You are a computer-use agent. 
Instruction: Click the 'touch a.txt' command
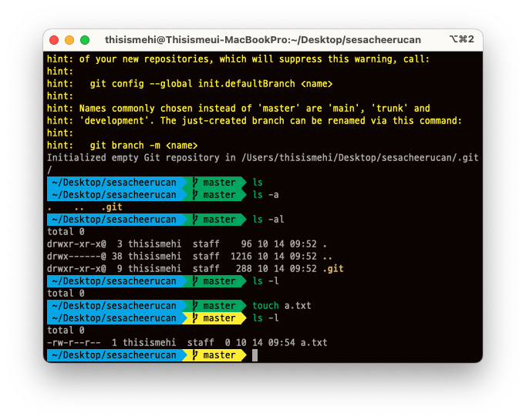pyautogui.click(x=282, y=306)
